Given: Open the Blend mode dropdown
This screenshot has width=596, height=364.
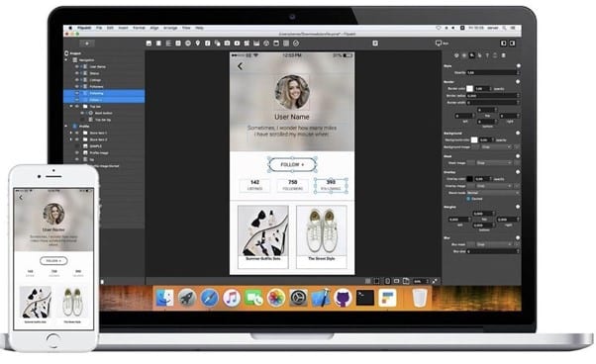Looking at the screenshot, I should point(493,193).
